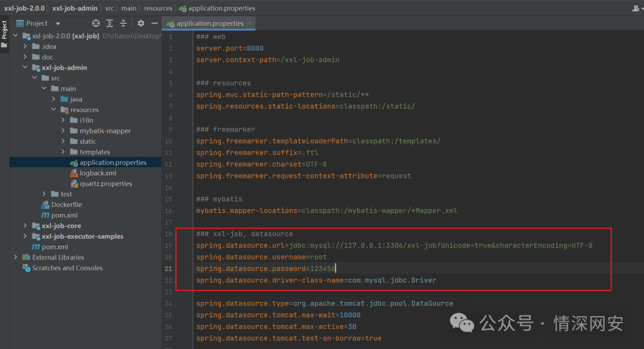Click xxl-job-admin in the breadcrumb bar
Viewport: 644px width, 349px height.
[x=75, y=8]
